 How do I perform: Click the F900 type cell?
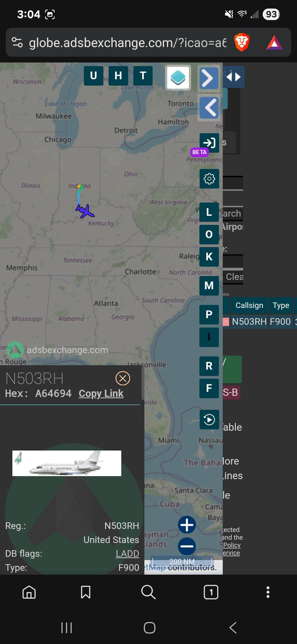click(x=280, y=322)
